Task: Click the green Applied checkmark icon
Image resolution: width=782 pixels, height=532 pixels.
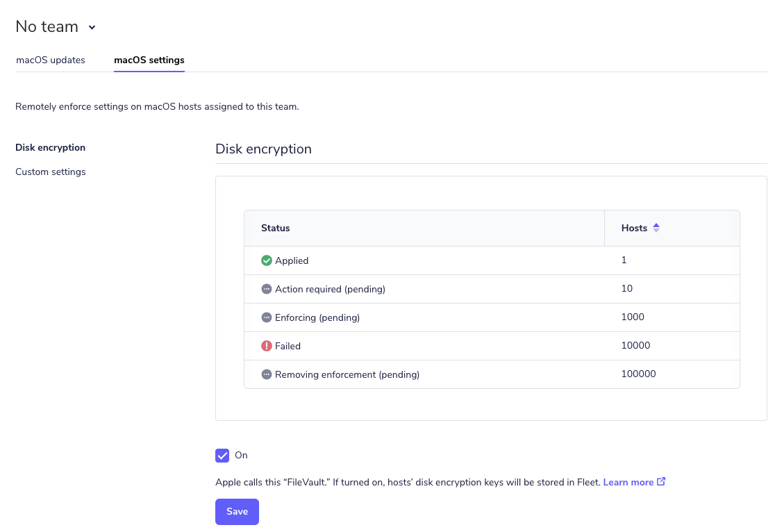Action: click(x=266, y=260)
